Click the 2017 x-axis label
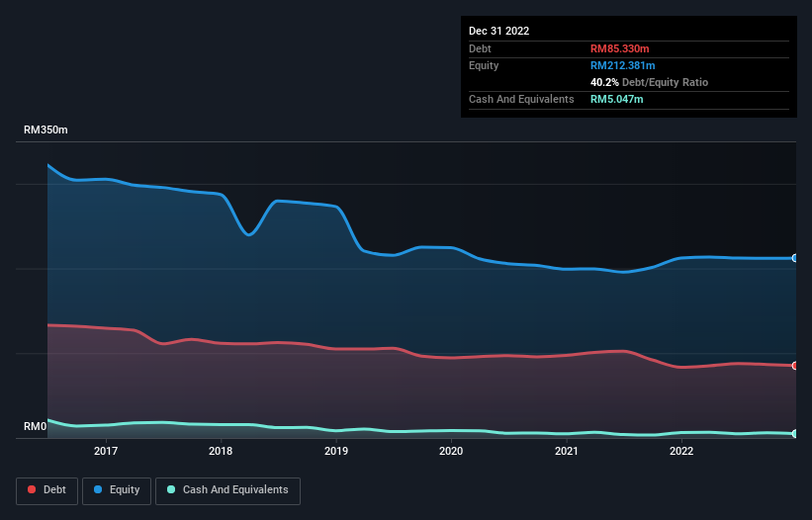The image size is (812, 520). [x=106, y=451]
